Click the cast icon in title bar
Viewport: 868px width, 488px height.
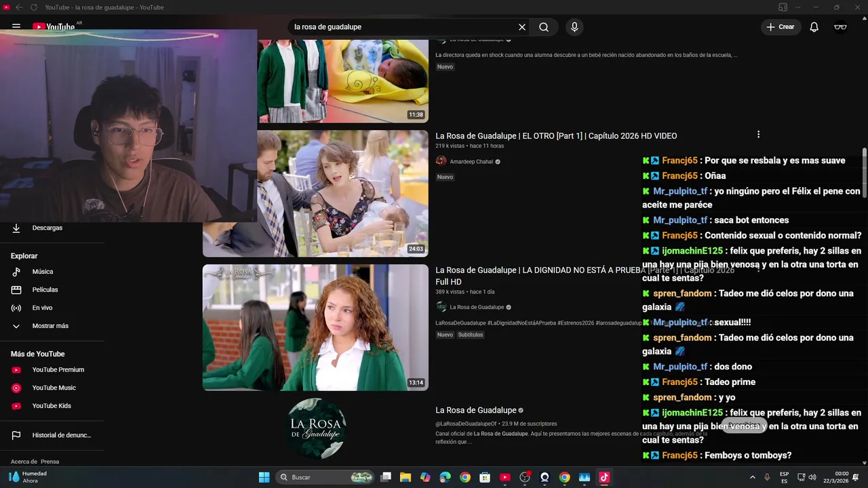point(783,7)
